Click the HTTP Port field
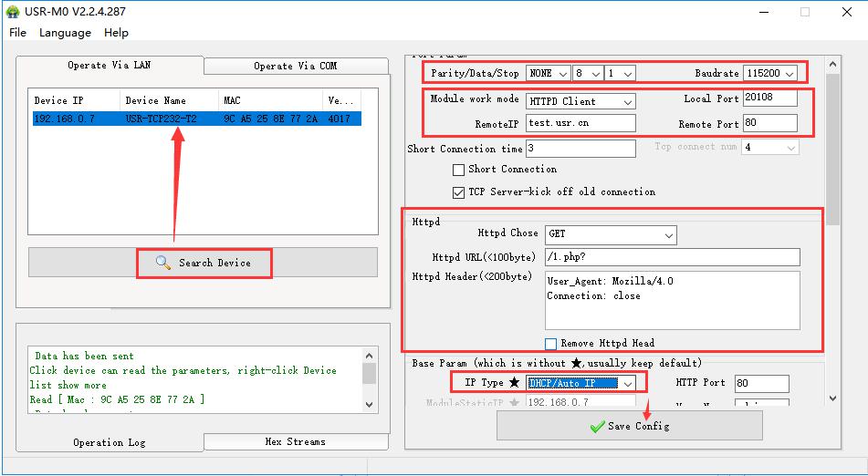The height and width of the screenshot is (476, 868). (x=762, y=383)
